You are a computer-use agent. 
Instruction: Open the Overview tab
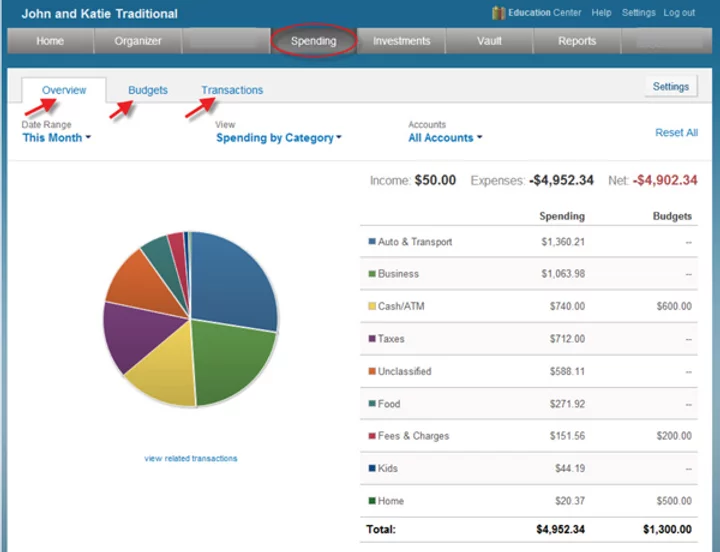(x=64, y=90)
